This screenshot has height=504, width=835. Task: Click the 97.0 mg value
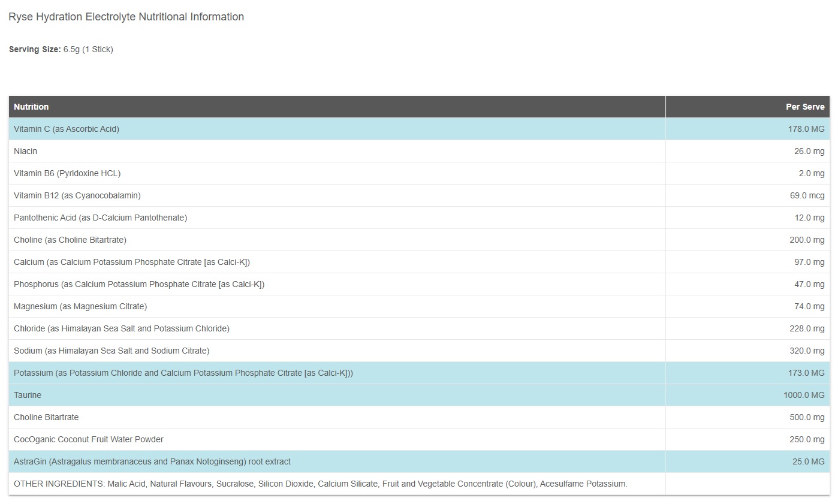[809, 262]
